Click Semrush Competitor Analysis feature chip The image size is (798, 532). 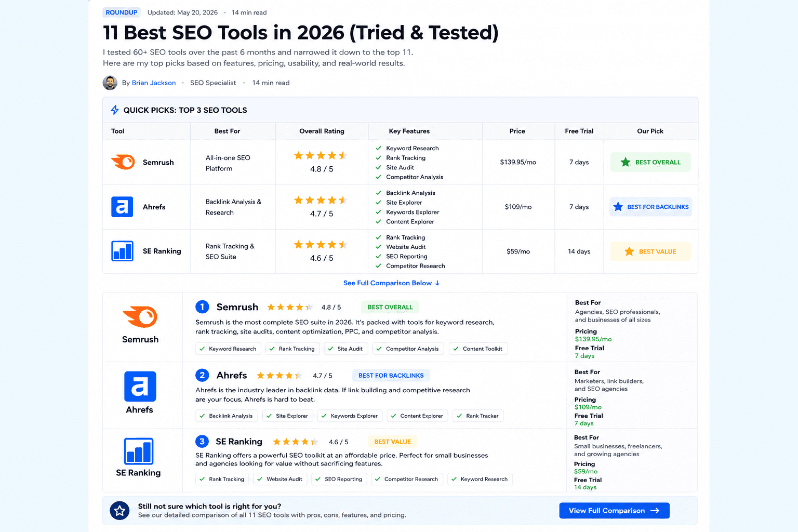click(408, 349)
